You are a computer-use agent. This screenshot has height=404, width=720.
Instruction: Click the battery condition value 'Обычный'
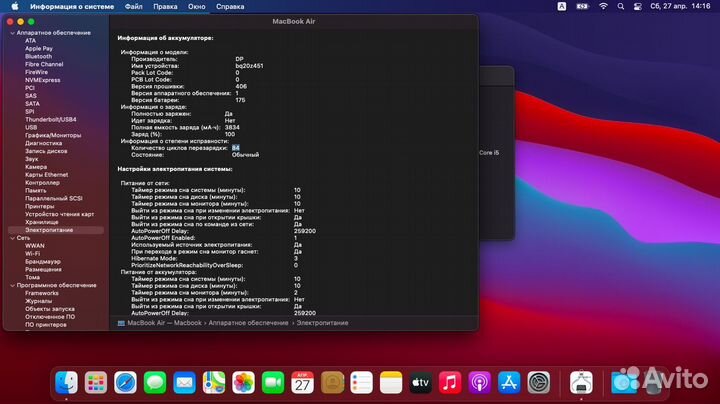(x=245, y=155)
